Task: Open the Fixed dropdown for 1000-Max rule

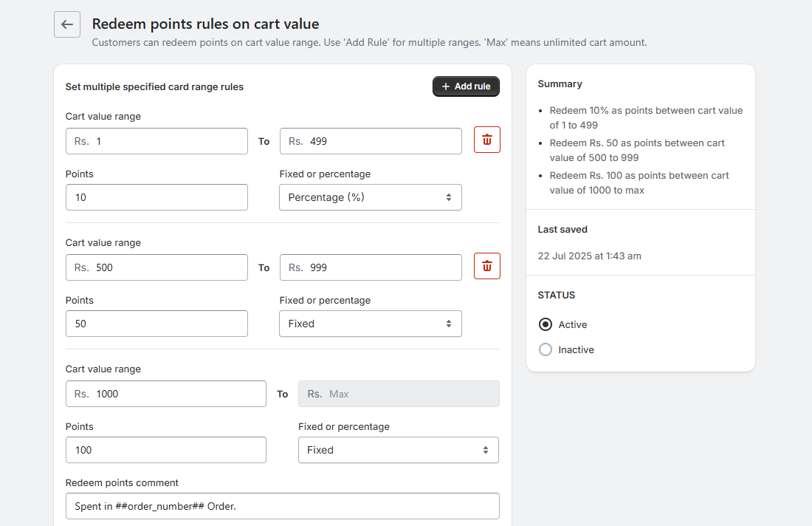Action: [x=398, y=450]
